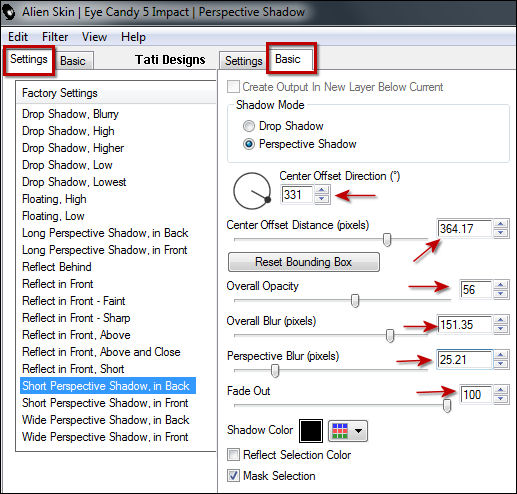Open the right-side Basic tab
Viewport: 517px width, 494px height.
[x=291, y=60]
